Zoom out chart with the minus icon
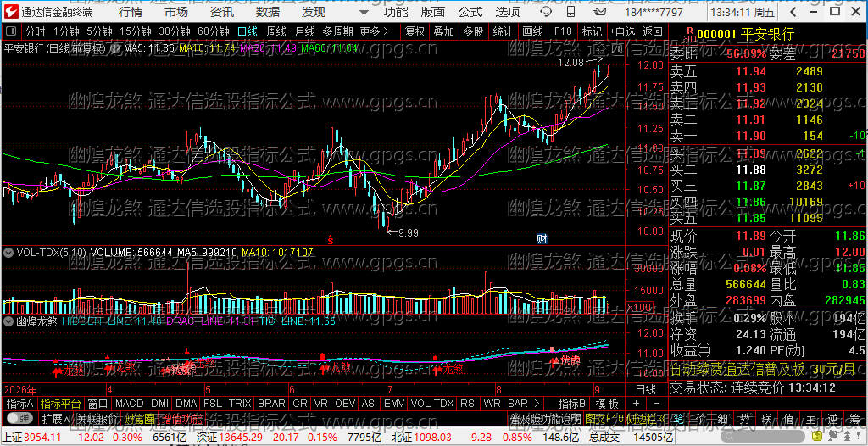Viewport: 868px width, 446px height. point(657,402)
